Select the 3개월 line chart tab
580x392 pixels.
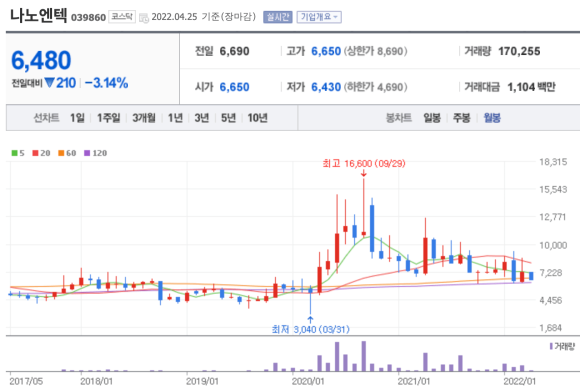144,118
